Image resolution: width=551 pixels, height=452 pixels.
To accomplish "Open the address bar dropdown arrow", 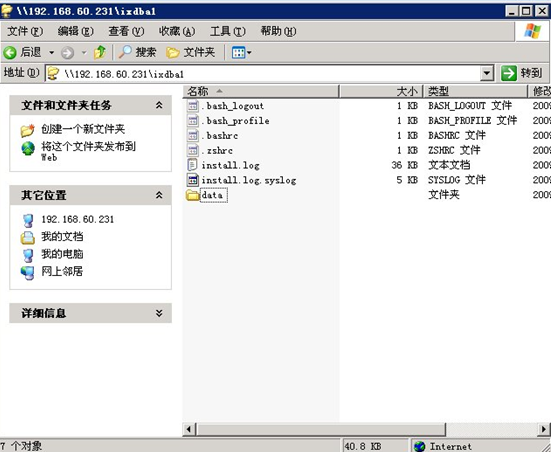I will 487,73.
